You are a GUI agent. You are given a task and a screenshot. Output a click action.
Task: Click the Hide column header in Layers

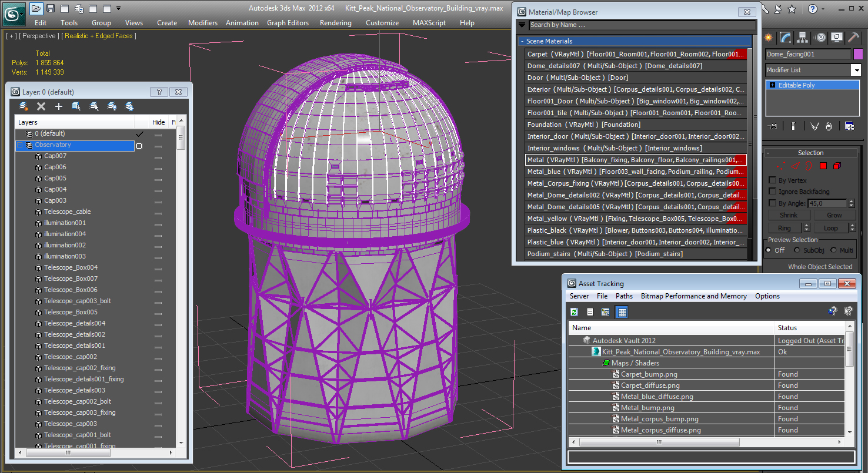pos(159,122)
